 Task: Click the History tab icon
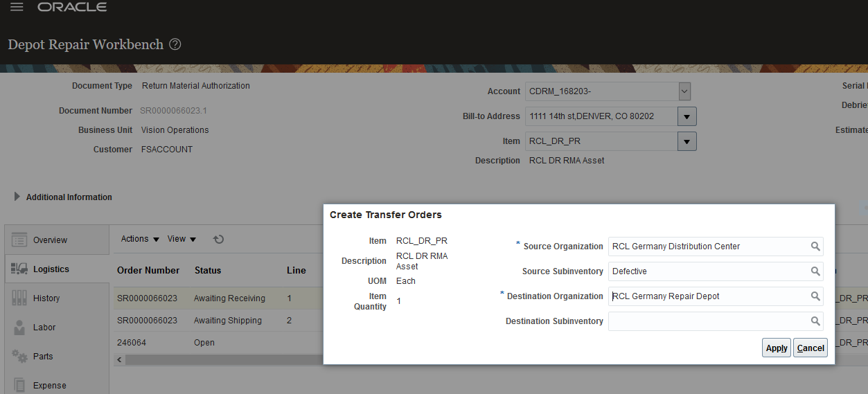click(19, 298)
